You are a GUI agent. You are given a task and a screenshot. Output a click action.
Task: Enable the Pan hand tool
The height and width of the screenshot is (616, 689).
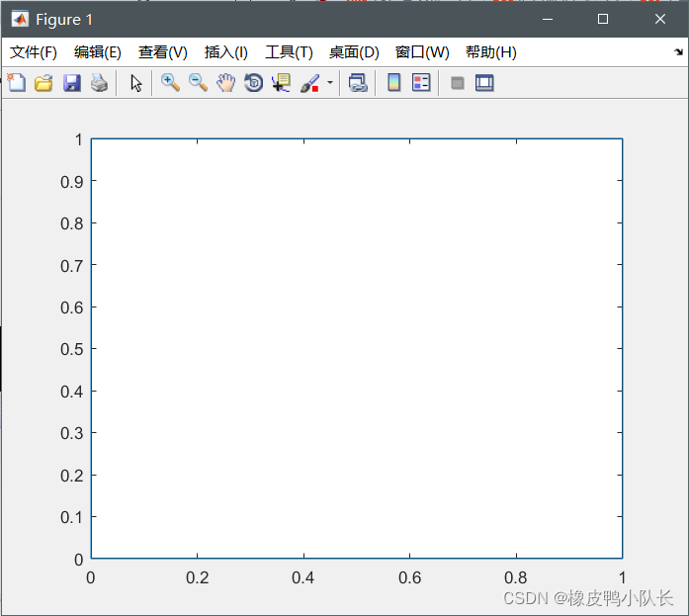pyautogui.click(x=225, y=83)
